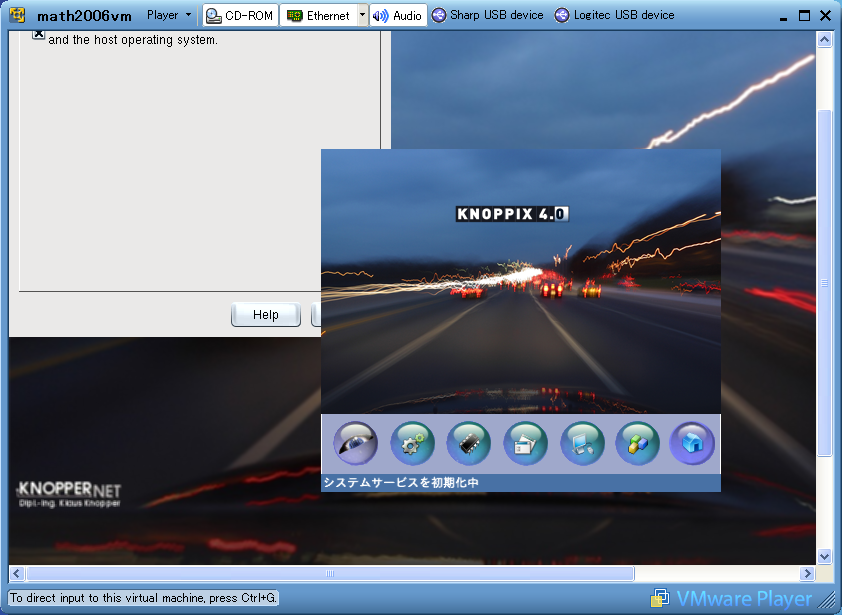Click the Japanese status text in splash
The width and height of the screenshot is (842, 615).
tap(401, 482)
